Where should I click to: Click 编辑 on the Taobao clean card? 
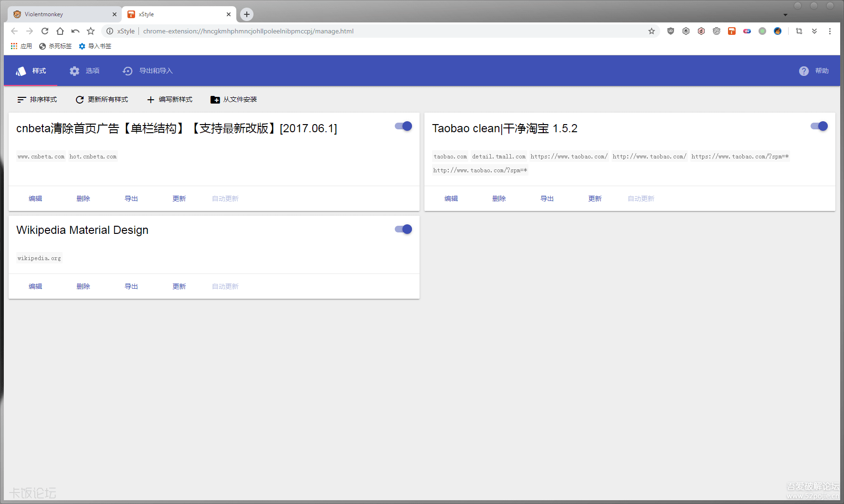coord(451,199)
